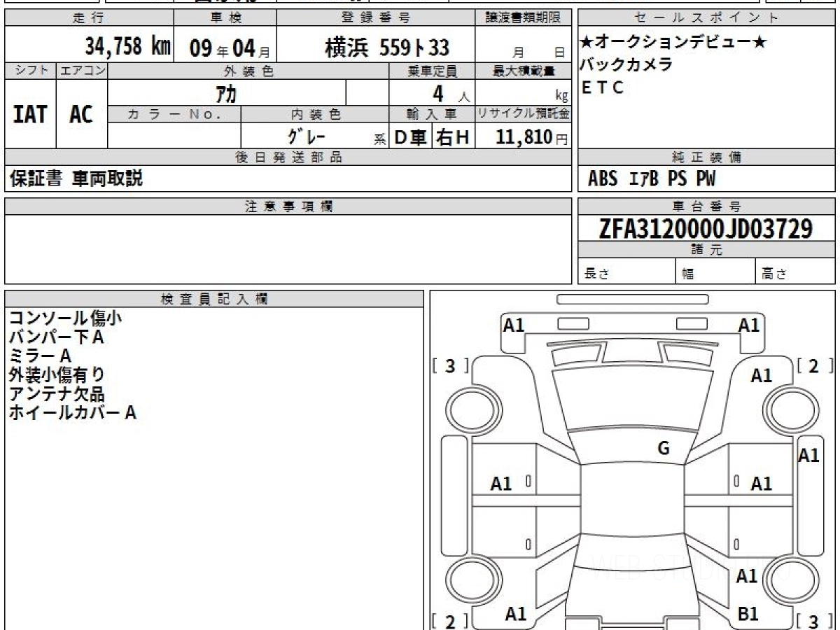Click the バックカメラ sales point
The width and height of the screenshot is (840, 630).
(x=626, y=65)
